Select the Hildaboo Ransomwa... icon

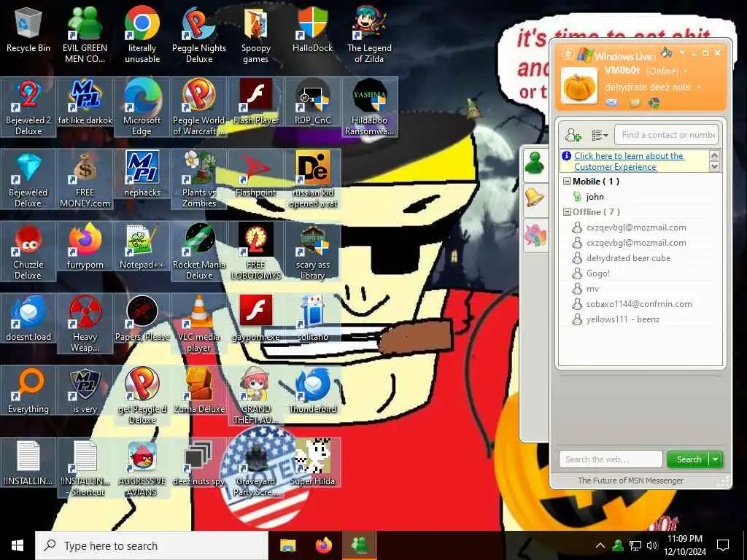(x=369, y=108)
